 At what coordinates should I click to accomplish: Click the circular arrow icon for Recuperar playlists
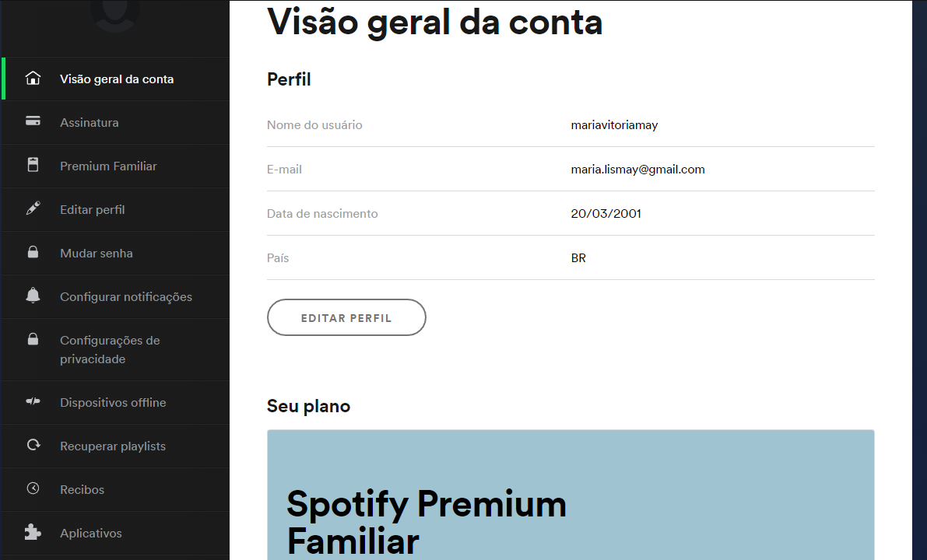[33, 445]
